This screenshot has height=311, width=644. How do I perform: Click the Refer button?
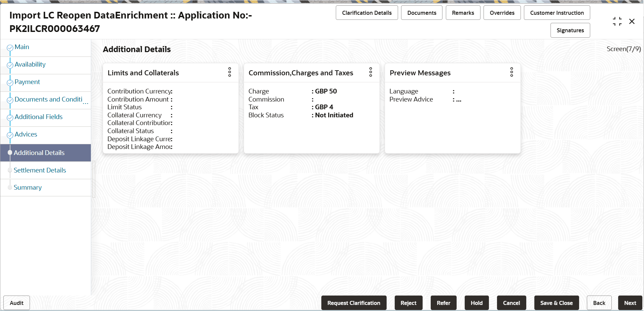[443, 303]
